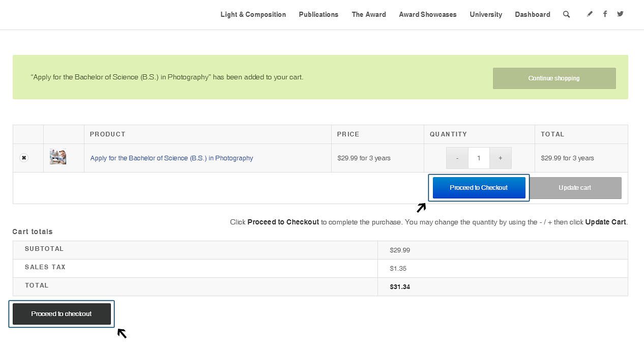Viewport: 644px width, 344px height.
Task: Click the quantity input field
Action: pos(479,158)
